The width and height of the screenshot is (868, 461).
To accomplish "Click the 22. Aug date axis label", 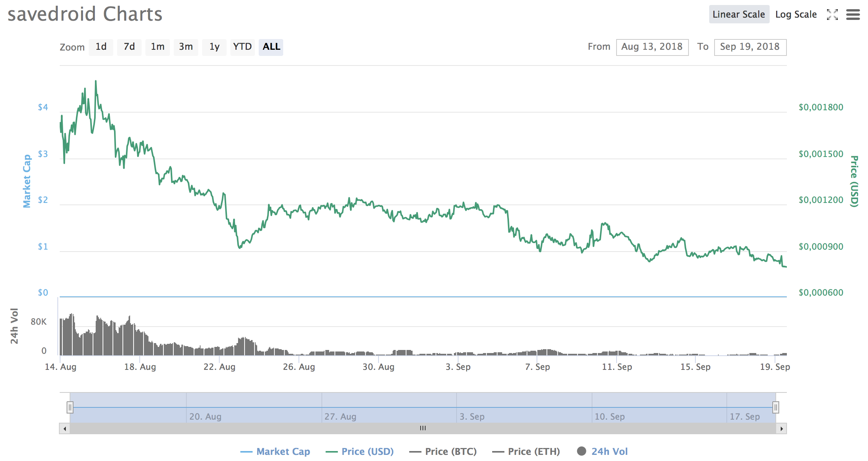I will pyautogui.click(x=219, y=367).
